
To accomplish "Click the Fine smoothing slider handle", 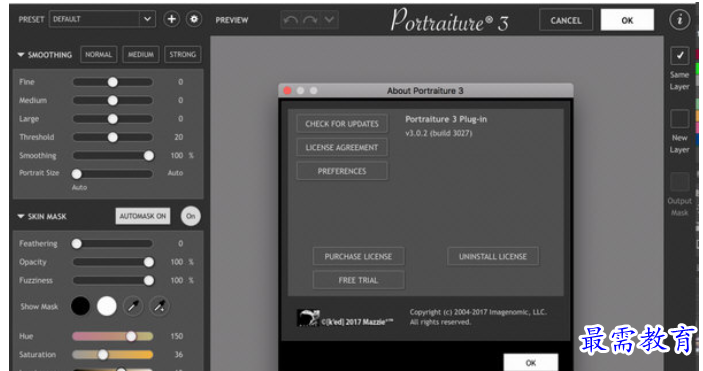I will pyautogui.click(x=113, y=82).
